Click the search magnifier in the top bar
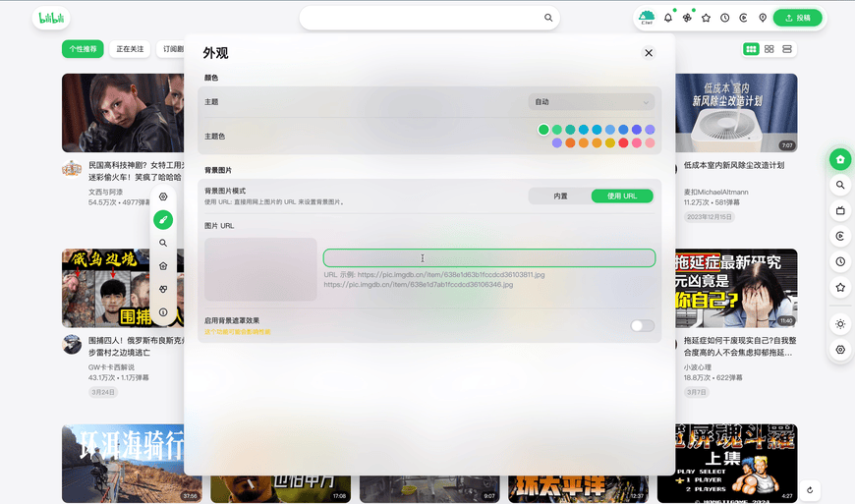Image resolution: width=855 pixels, height=504 pixels. coord(548,18)
